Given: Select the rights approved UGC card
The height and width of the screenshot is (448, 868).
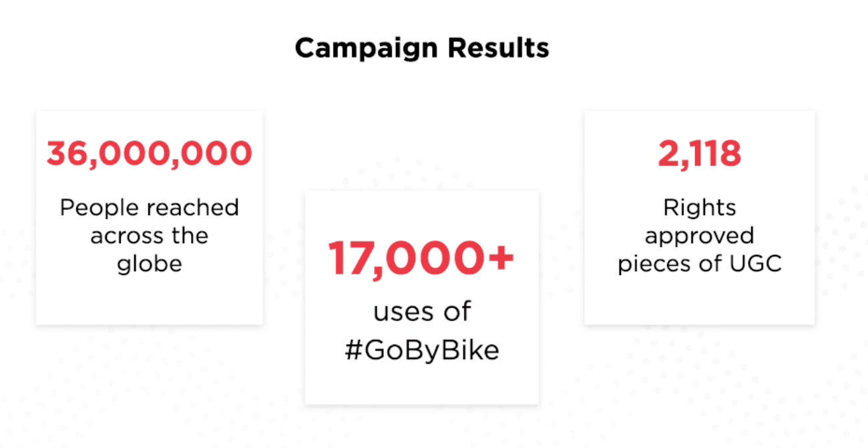Looking at the screenshot, I should click(x=700, y=218).
